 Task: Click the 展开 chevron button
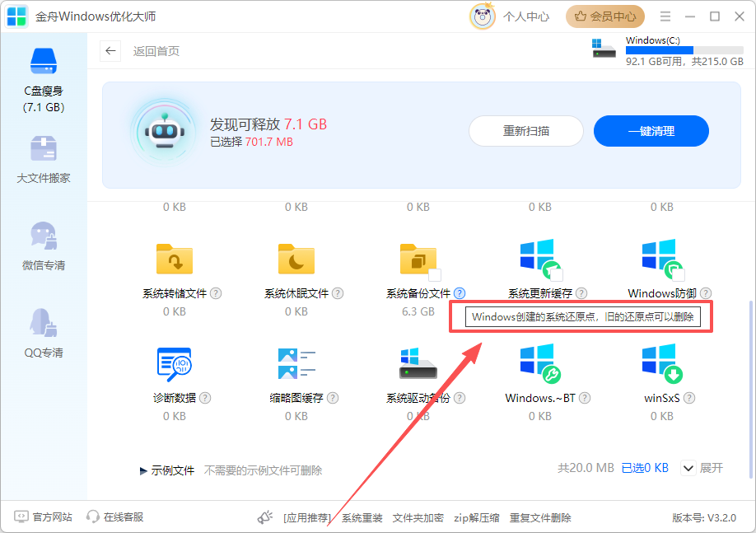(x=688, y=468)
